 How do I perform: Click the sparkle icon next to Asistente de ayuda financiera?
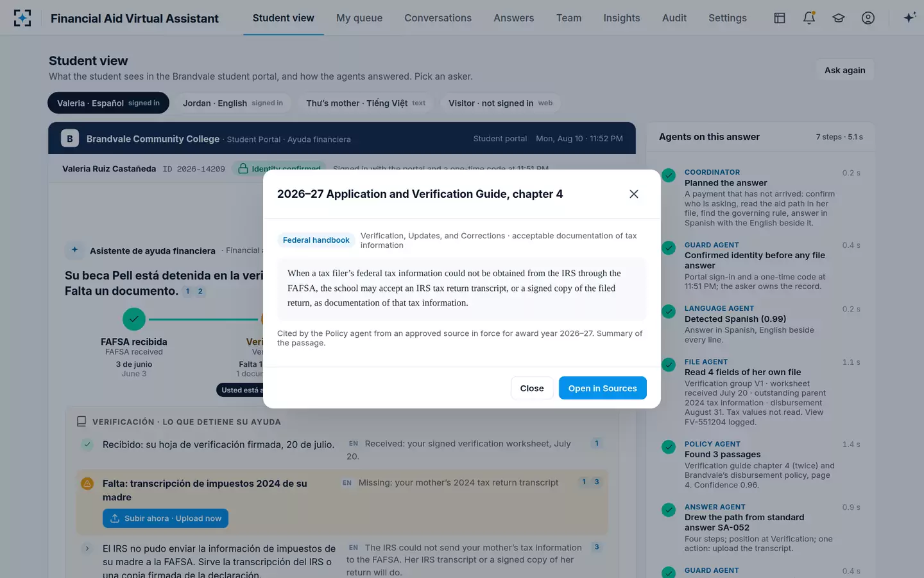(74, 250)
